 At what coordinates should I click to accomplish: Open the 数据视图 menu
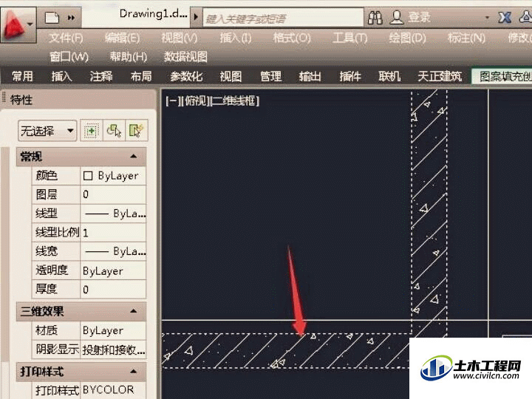185,56
